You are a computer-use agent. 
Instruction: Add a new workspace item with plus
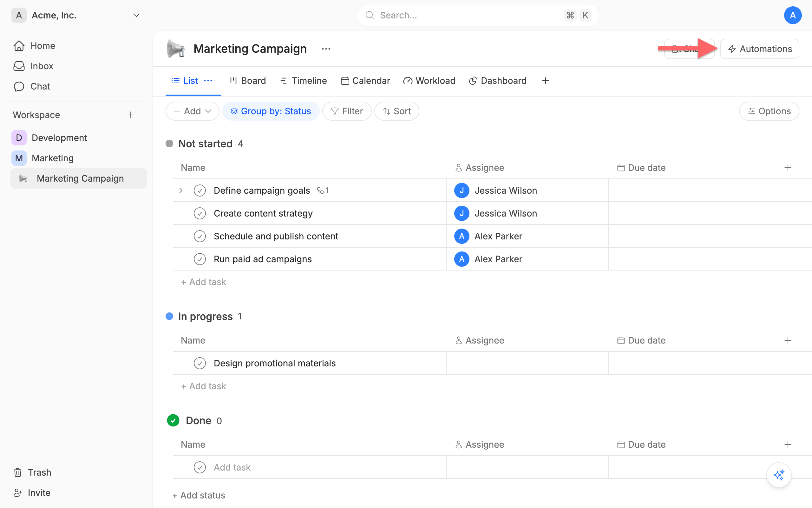click(131, 115)
